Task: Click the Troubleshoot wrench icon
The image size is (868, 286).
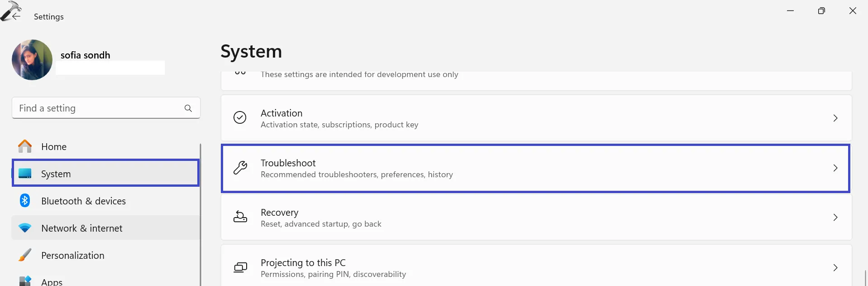Action: [240, 168]
